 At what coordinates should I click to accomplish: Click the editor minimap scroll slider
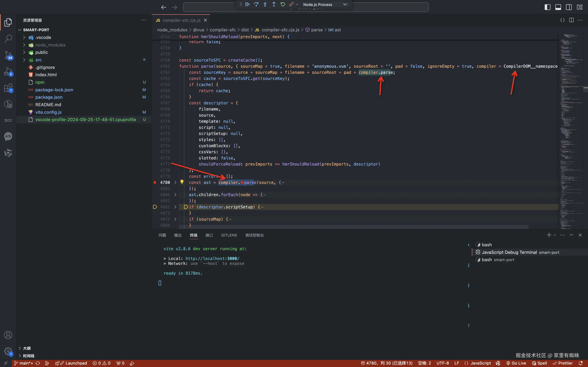pos(585,89)
